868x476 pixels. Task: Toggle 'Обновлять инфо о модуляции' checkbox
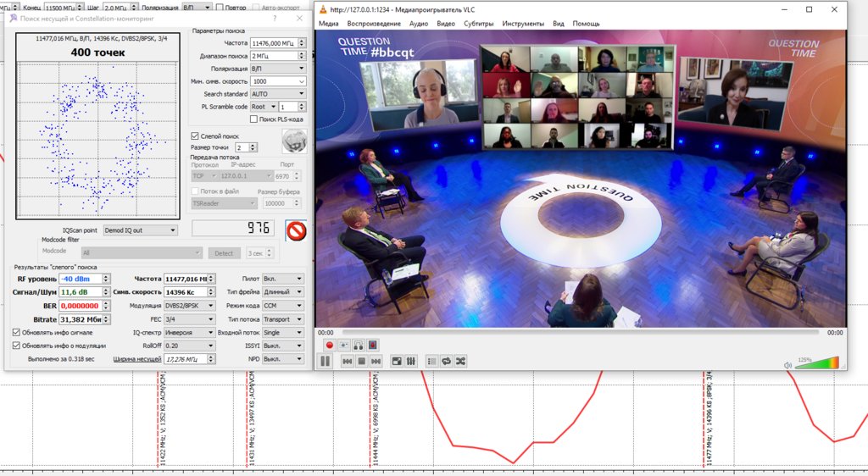16,346
